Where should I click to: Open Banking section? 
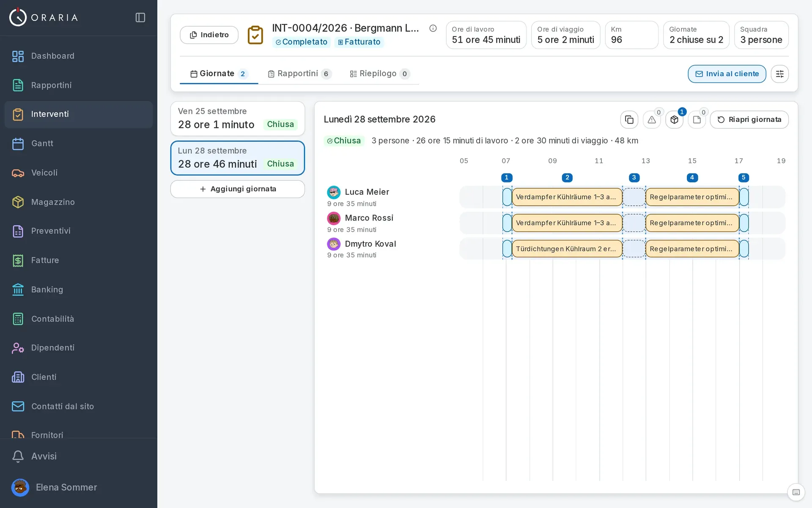point(79,290)
